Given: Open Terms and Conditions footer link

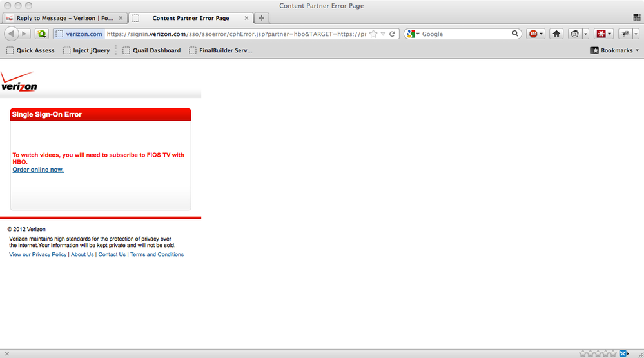Looking at the screenshot, I should 157,254.
